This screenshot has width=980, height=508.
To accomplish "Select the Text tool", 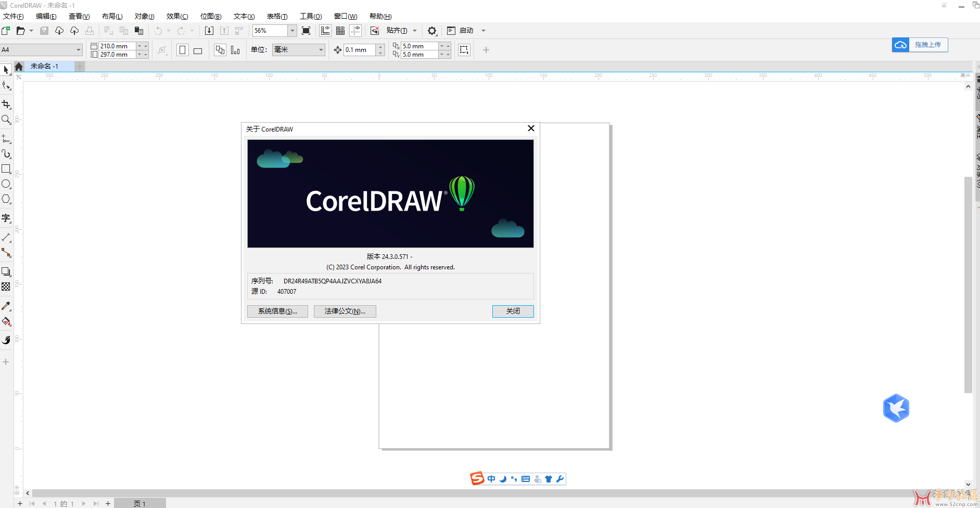I will click(x=6, y=218).
